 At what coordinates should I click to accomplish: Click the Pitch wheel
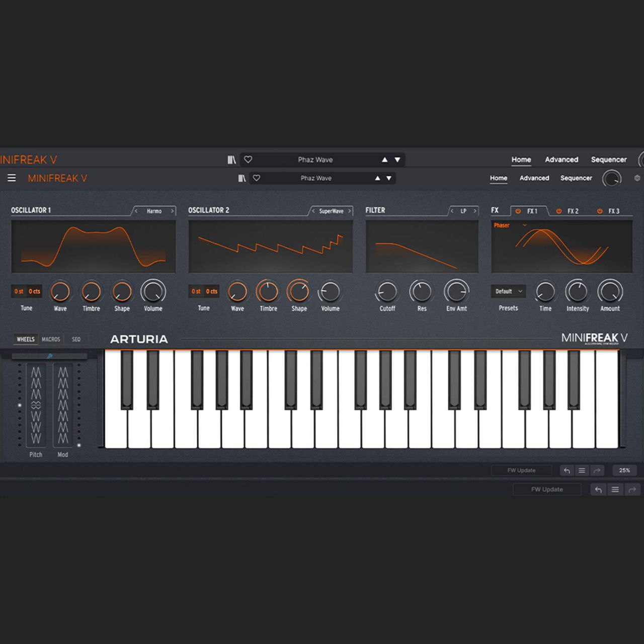[x=36, y=405]
